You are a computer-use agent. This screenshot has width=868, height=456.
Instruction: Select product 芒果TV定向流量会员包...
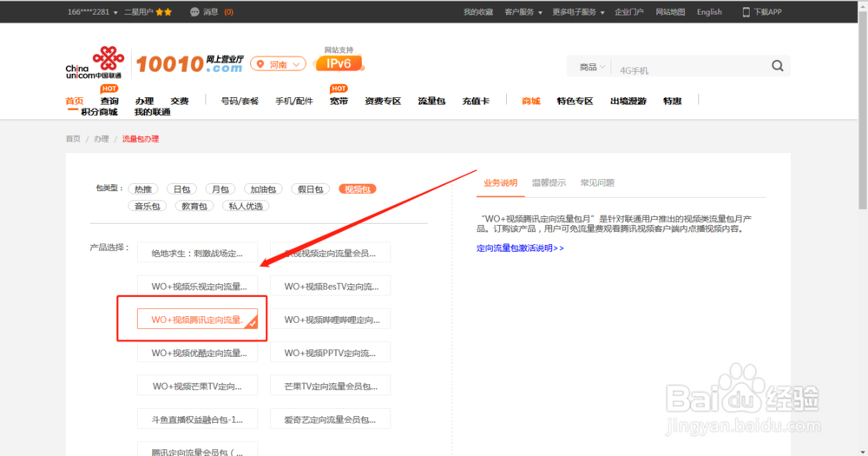click(x=331, y=386)
